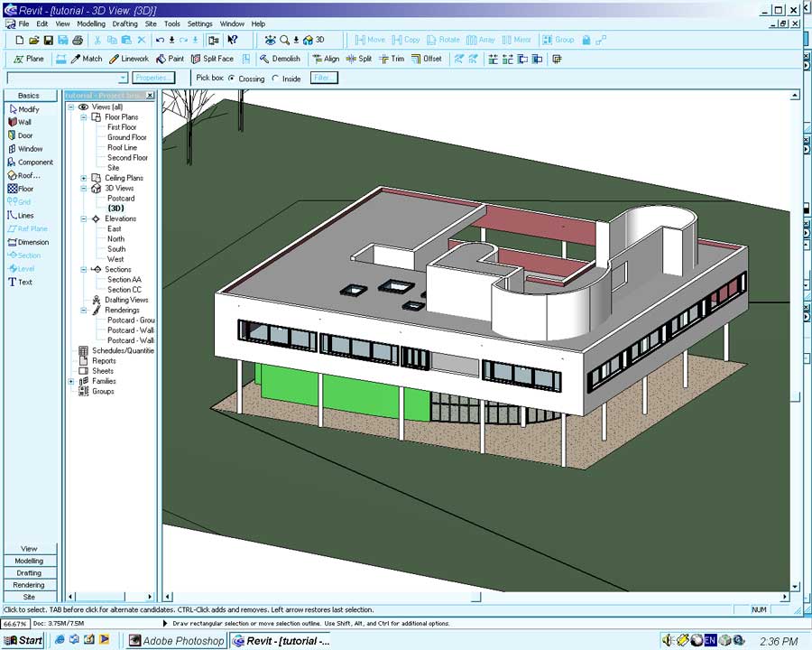Click the Paint tool
This screenshot has height=650, width=812.
point(170,59)
